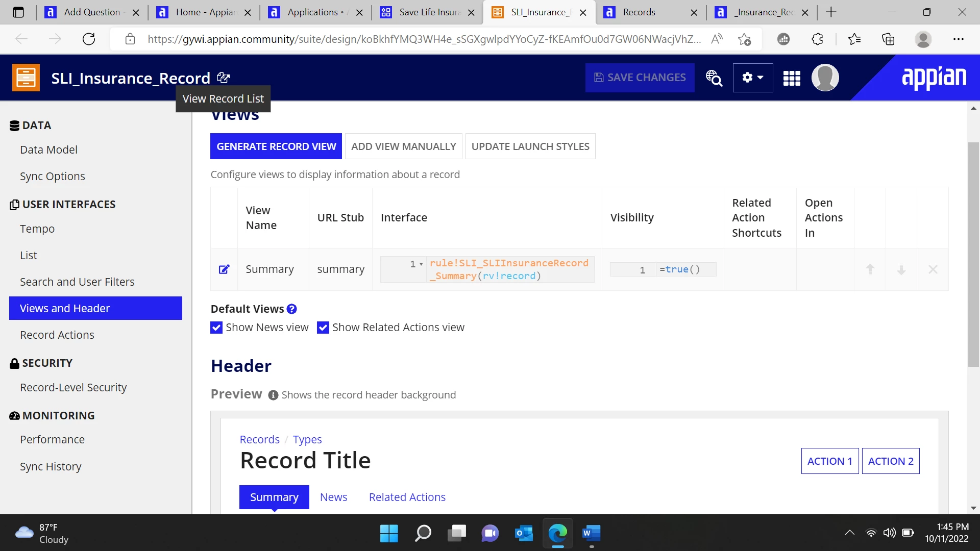Screen dimensions: 980x551
Task: Open Default Views help icon
Action: tap(291, 309)
